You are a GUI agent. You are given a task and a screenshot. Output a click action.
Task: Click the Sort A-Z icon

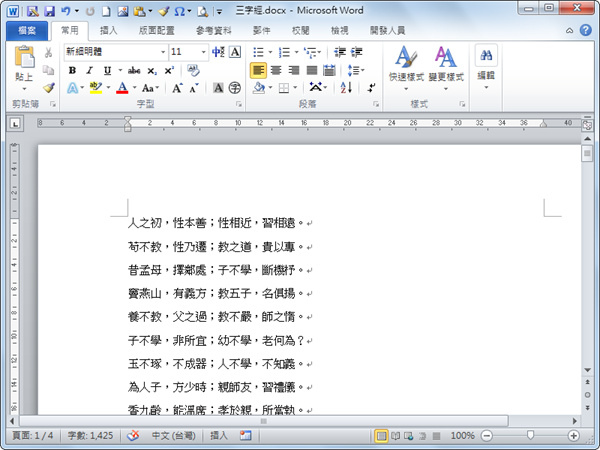346,88
